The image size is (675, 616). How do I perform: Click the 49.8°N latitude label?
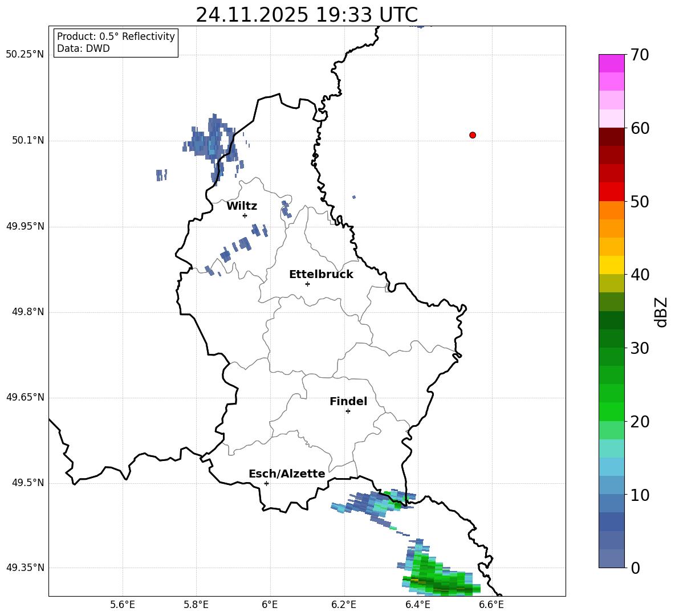pos(28,312)
